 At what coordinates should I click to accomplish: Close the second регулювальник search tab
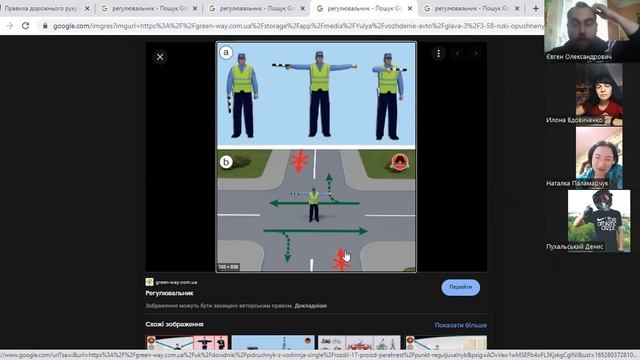click(x=195, y=8)
